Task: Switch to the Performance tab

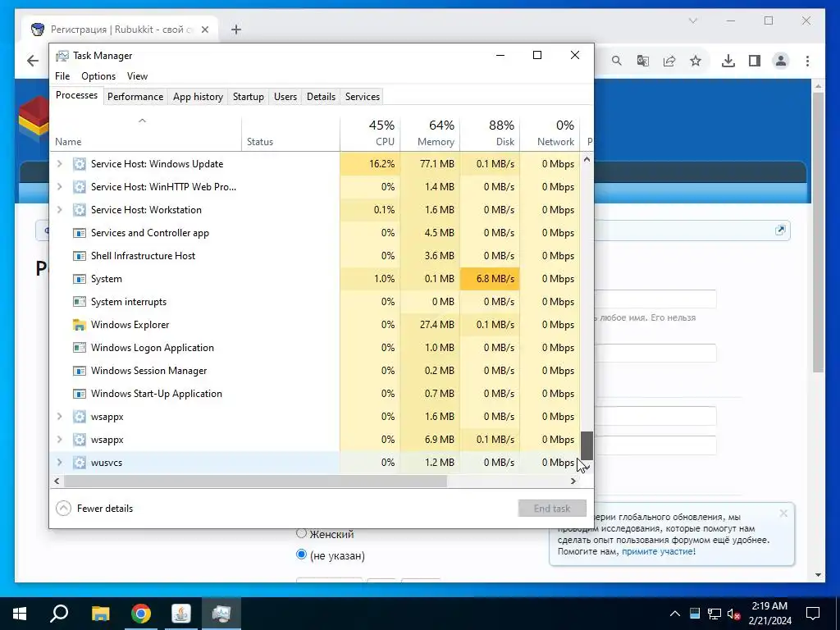Action: pyautogui.click(x=135, y=97)
